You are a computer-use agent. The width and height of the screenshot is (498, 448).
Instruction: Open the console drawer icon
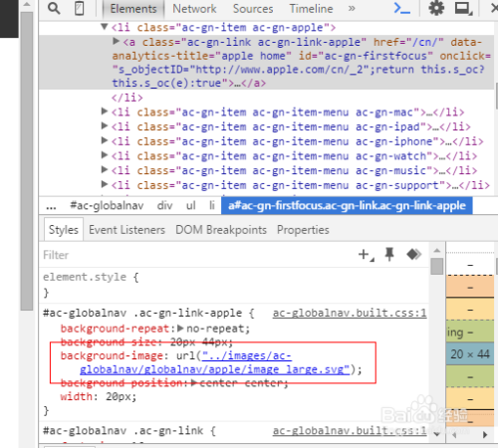tap(401, 9)
